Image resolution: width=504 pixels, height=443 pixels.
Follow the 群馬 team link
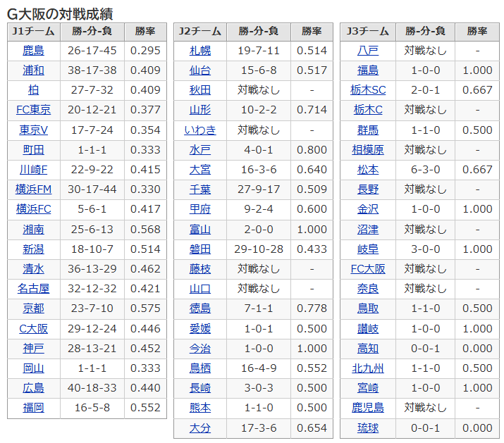click(x=368, y=130)
